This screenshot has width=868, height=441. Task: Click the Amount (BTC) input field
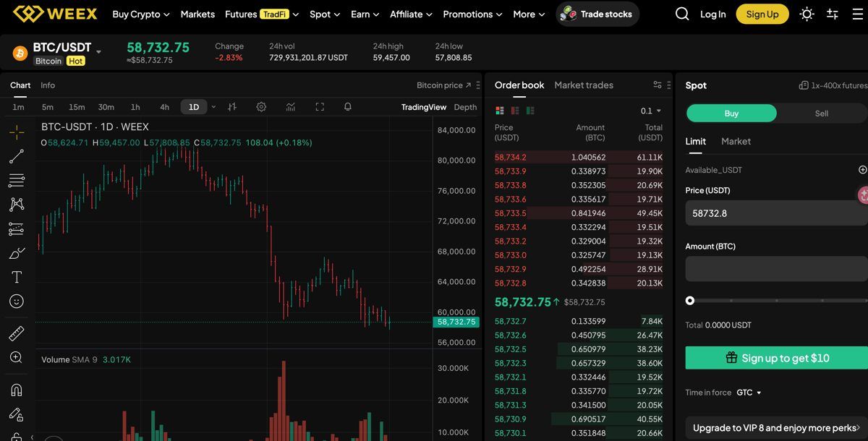[x=777, y=268]
